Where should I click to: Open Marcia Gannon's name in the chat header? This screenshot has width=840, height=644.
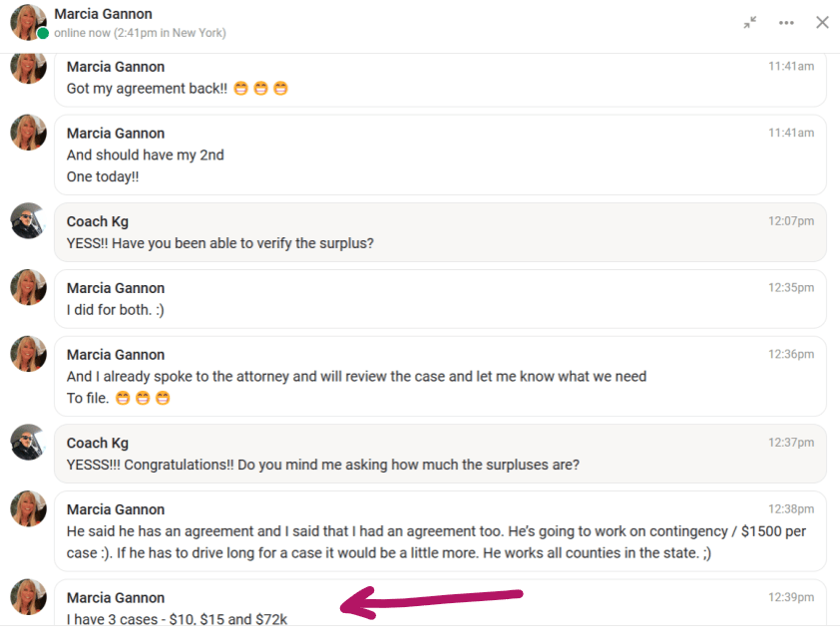coord(103,14)
